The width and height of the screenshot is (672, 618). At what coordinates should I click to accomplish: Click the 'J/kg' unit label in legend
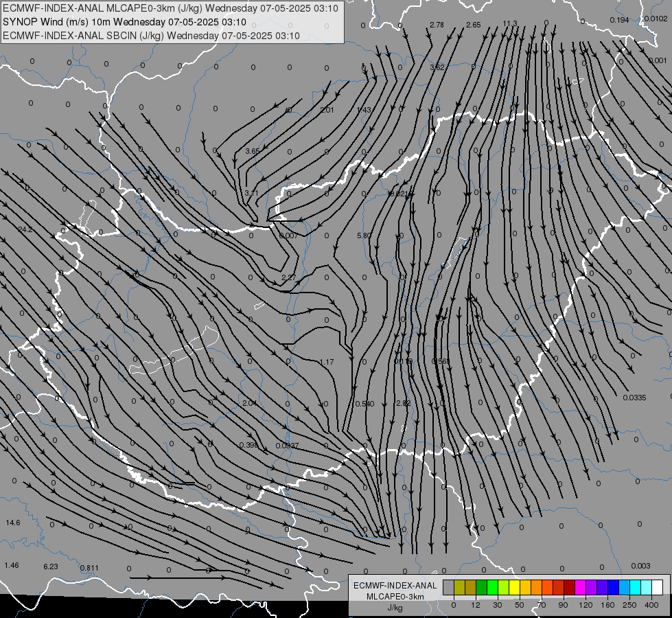[x=395, y=608]
